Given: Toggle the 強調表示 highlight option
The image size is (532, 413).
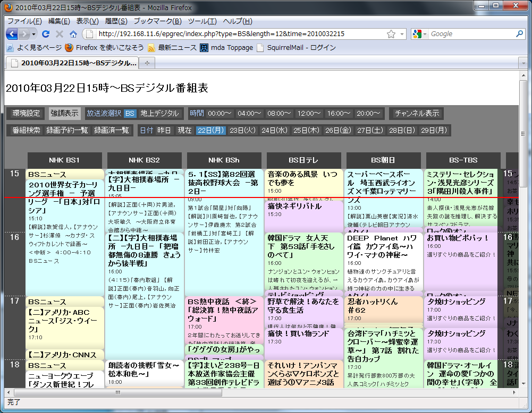Looking at the screenshot, I should point(64,113).
